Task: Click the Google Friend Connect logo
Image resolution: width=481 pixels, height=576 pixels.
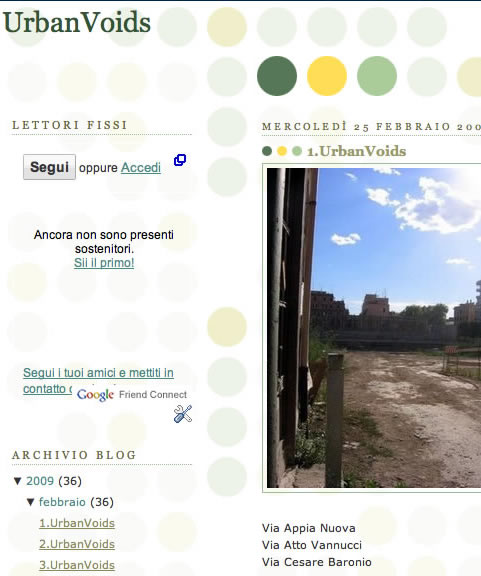Action: pyautogui.click(x=132, y=395)
